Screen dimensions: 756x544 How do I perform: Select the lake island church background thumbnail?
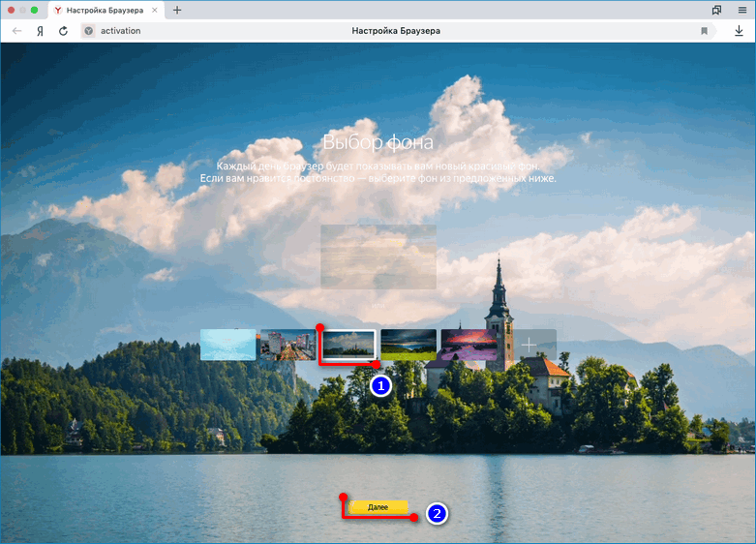(348, 345)
